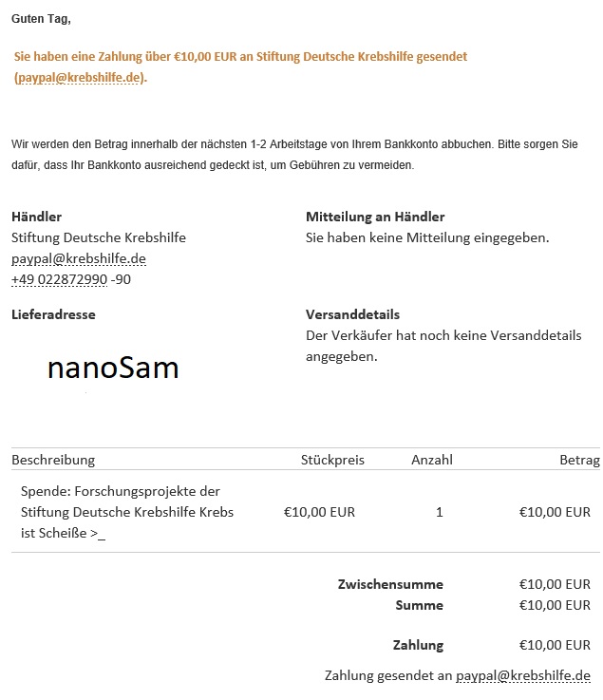Click the Summe label
Viewport: 603px width, 700px height.
point(419,605)
